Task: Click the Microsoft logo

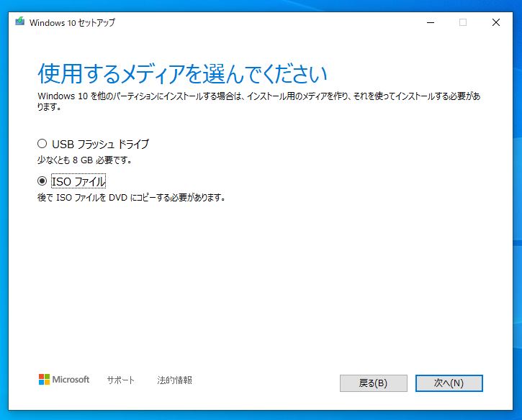Action: 64,380
